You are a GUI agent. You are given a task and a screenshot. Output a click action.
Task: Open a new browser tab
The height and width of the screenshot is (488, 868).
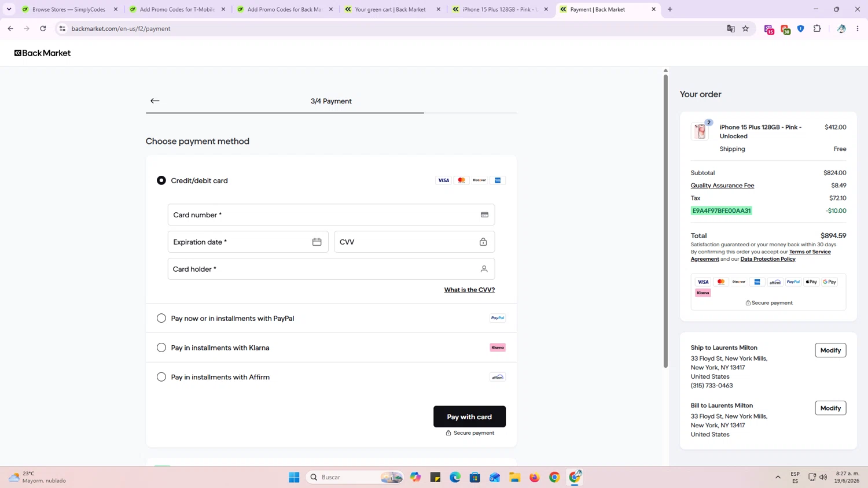670,9
